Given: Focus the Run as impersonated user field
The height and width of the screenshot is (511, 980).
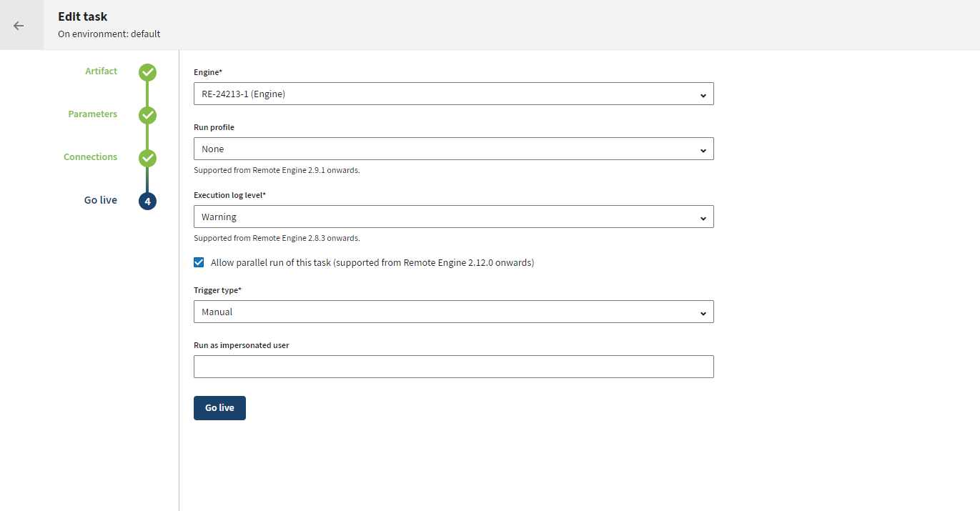Looking at the screenshot, I should [453, 367].
